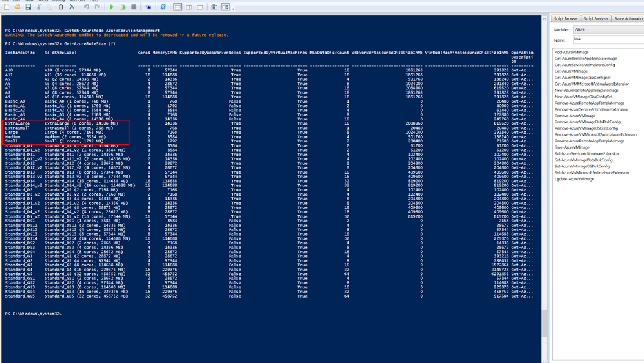Image resolution: width=644 pixels, height=363 pixels.
Task: Click the empty prompt at console bottom
Action: (x=34, y=313)
